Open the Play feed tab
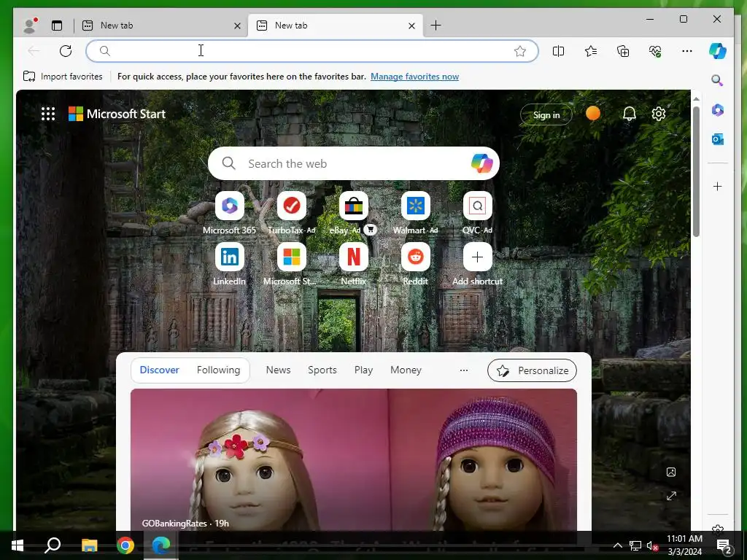The width and height of the screenshot is (747, 560). coord(363,370)
